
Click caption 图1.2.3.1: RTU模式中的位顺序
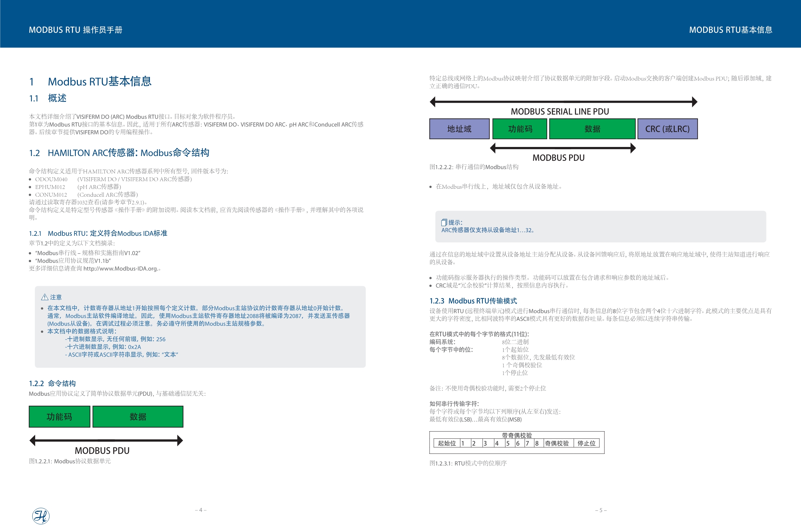point(468,464)
